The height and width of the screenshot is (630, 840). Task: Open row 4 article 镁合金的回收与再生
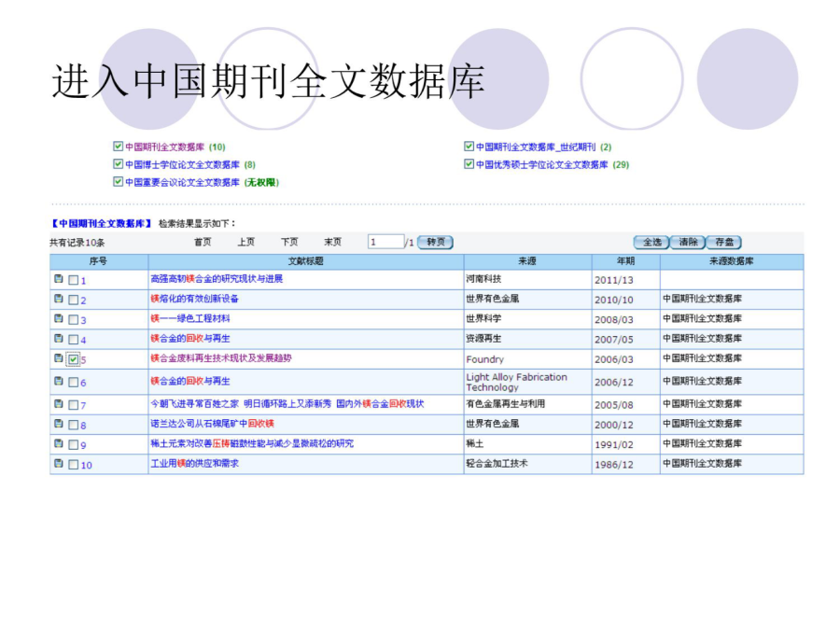[x=190, y=338]
